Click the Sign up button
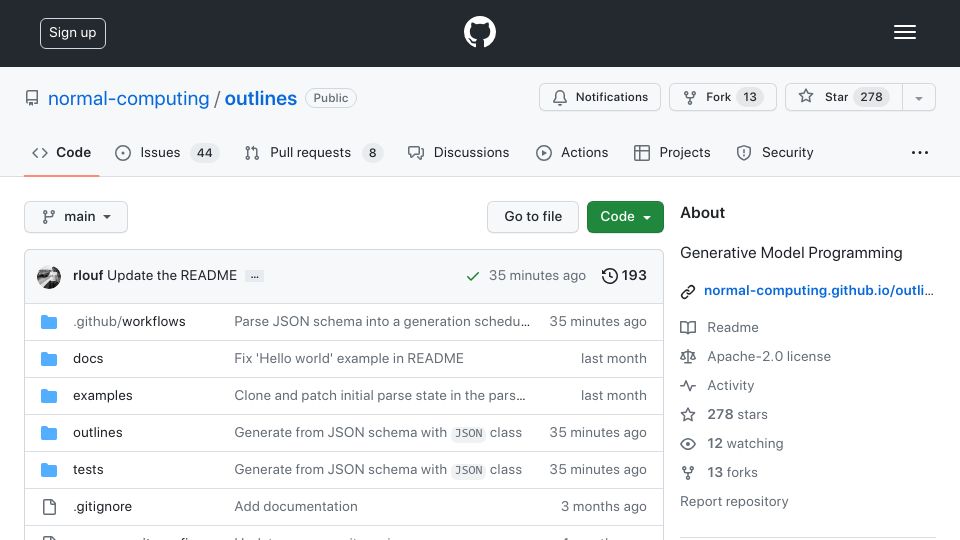This screenshot has height=540, width=960. [x=73, y=33]
